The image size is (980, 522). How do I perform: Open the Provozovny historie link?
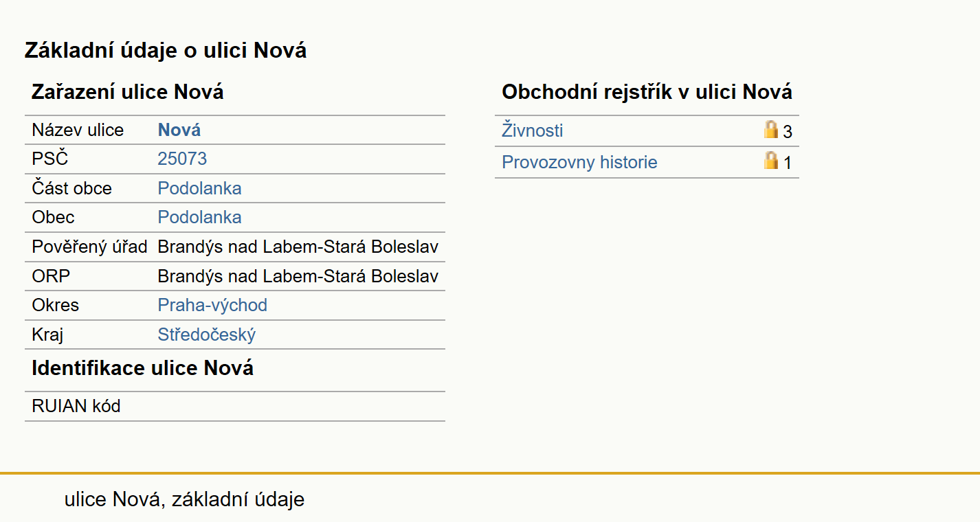click(579, 162)
